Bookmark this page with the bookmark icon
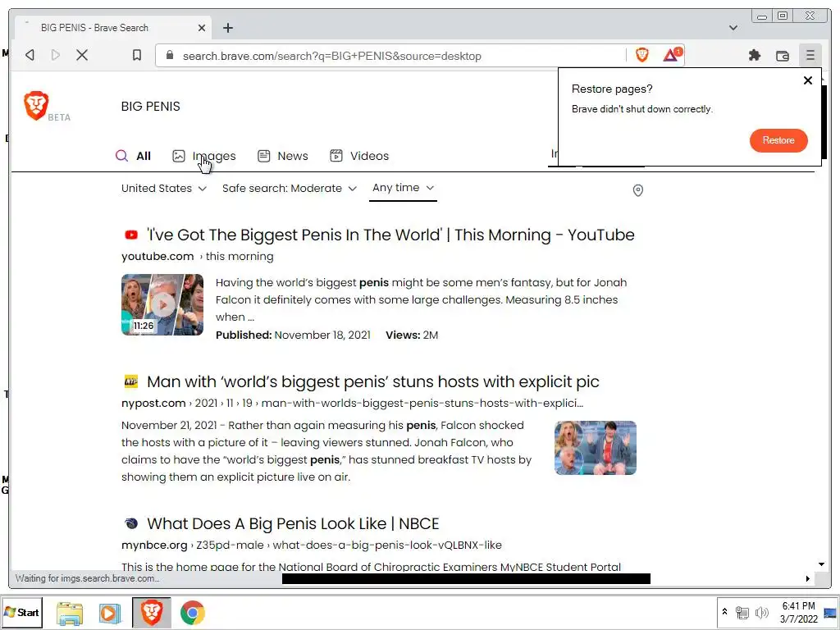Screen dimensions: 840x630 137,55
